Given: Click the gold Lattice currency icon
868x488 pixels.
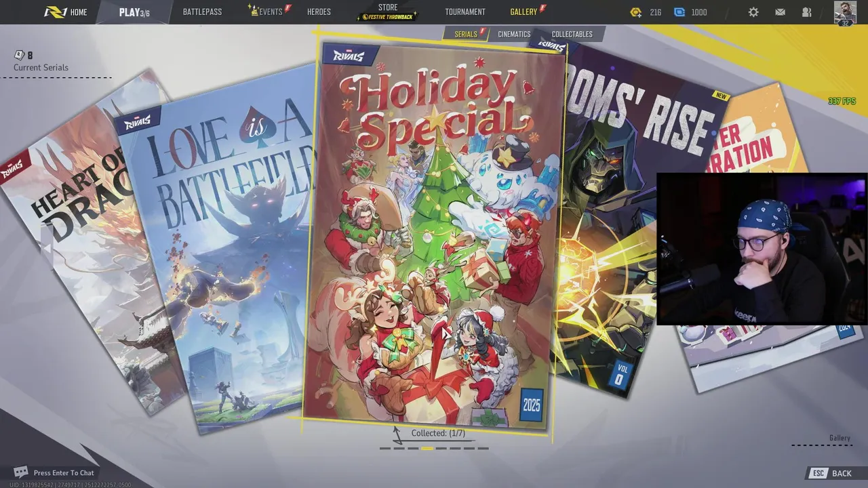Looking at the screenshot, I should point(635,12).
